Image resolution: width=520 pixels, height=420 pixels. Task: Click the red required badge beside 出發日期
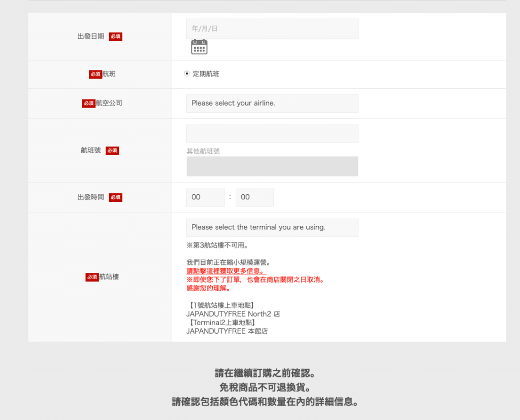coord(115,37)
